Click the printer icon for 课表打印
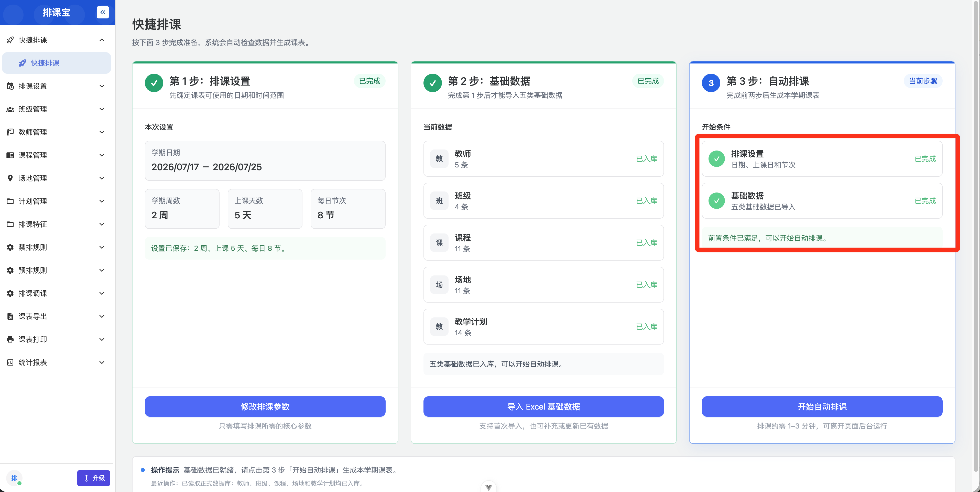The image size is (980, 492). (10, 339)
